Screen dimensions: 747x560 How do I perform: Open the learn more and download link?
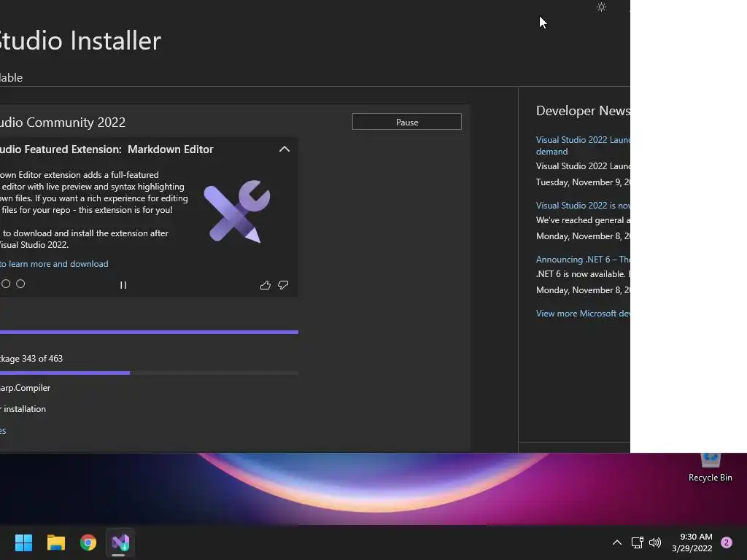pos(54,264)
